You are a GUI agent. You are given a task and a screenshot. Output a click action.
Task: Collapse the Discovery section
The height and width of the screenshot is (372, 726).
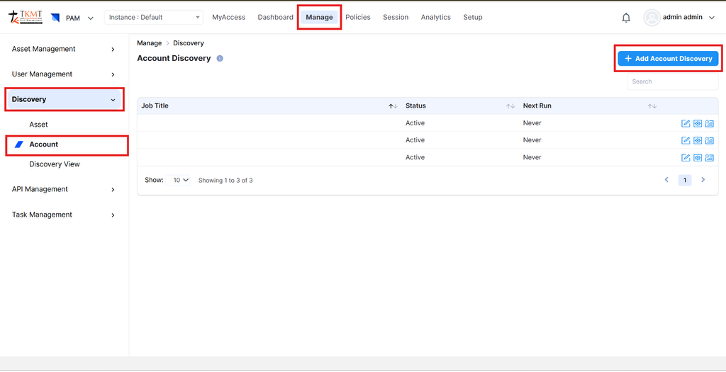click(64, 99)
